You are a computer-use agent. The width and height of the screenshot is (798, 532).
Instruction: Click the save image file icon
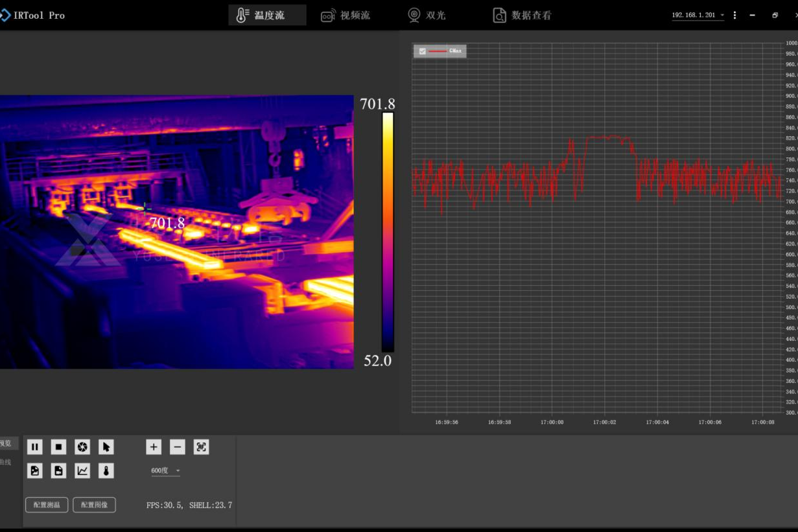click(35, 471)
